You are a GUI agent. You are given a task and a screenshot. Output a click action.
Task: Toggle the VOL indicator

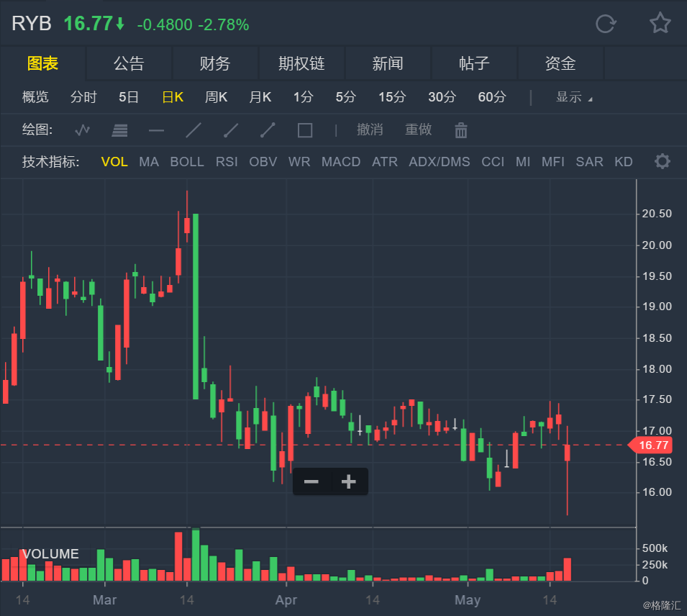point(114,162)
